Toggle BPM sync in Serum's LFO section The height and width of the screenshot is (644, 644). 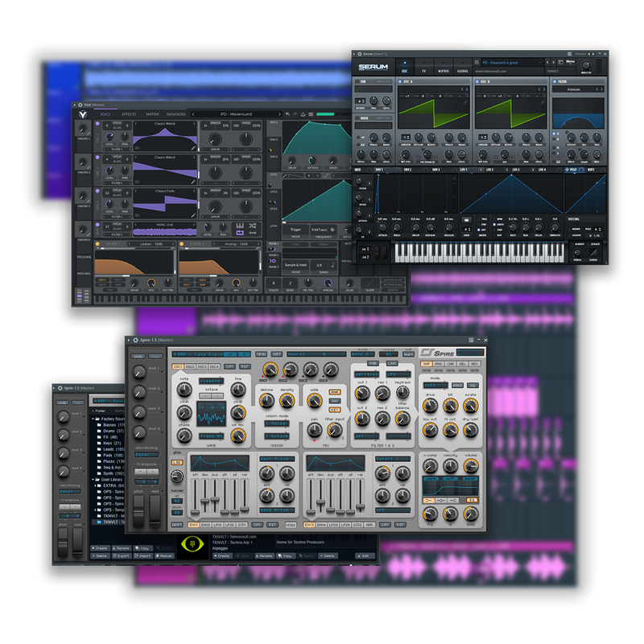point(497,218)
